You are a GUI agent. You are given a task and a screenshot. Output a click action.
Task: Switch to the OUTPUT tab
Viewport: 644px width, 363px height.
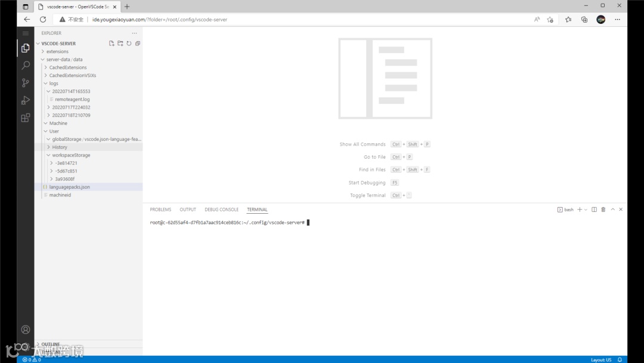[188, 209]
